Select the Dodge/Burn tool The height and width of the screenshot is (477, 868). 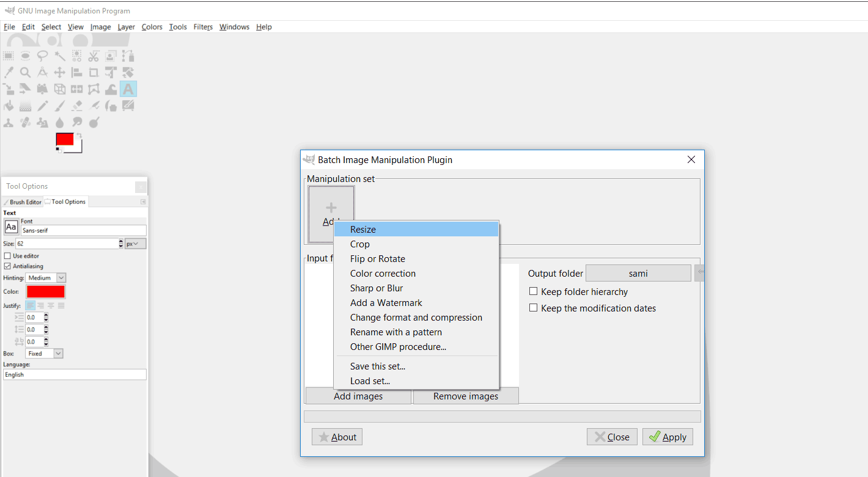point(94,122)
